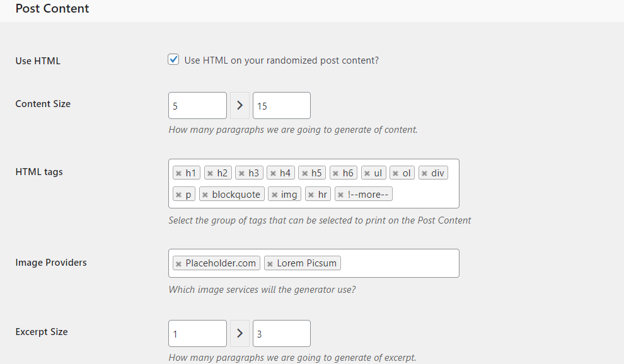Select the minimum Content Size input field
Screen dimensions: 624x364
coord(197,105)
